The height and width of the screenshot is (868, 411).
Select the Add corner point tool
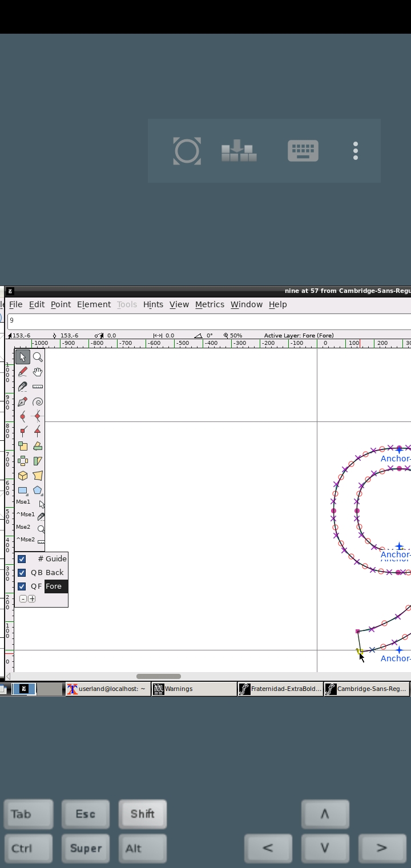(23, 431)
